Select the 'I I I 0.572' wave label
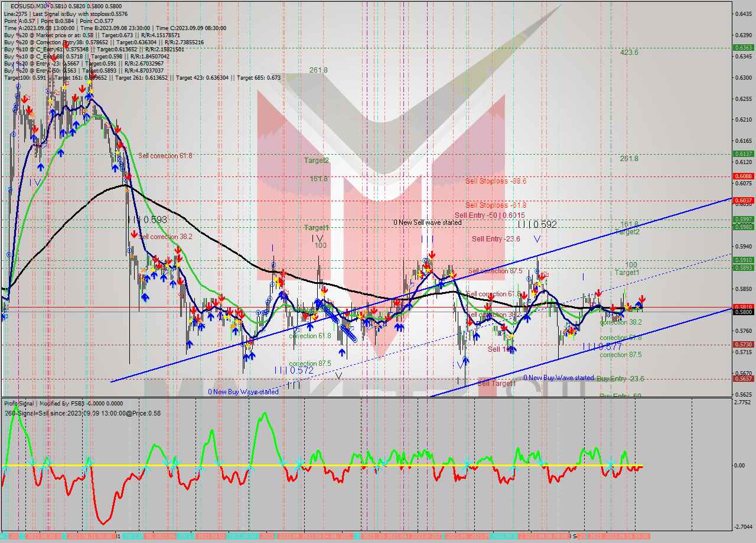This screenshot has height=543, width=756. tap(294, 370)
